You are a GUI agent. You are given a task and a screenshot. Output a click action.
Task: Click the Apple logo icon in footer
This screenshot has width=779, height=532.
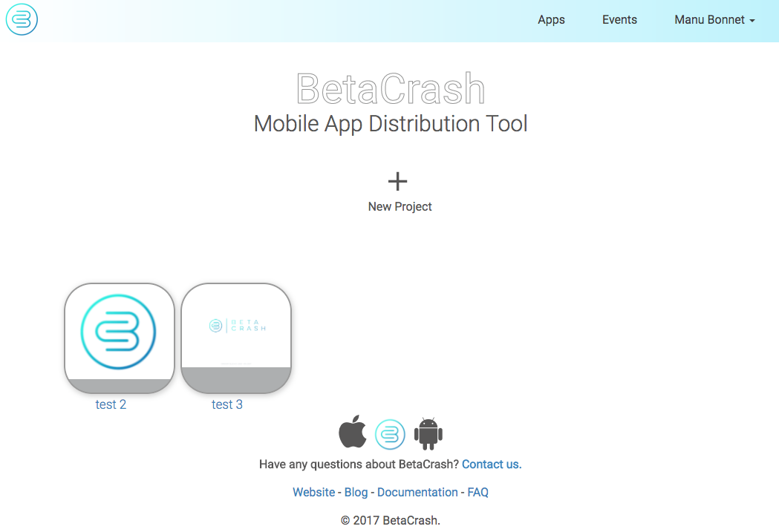353,432
